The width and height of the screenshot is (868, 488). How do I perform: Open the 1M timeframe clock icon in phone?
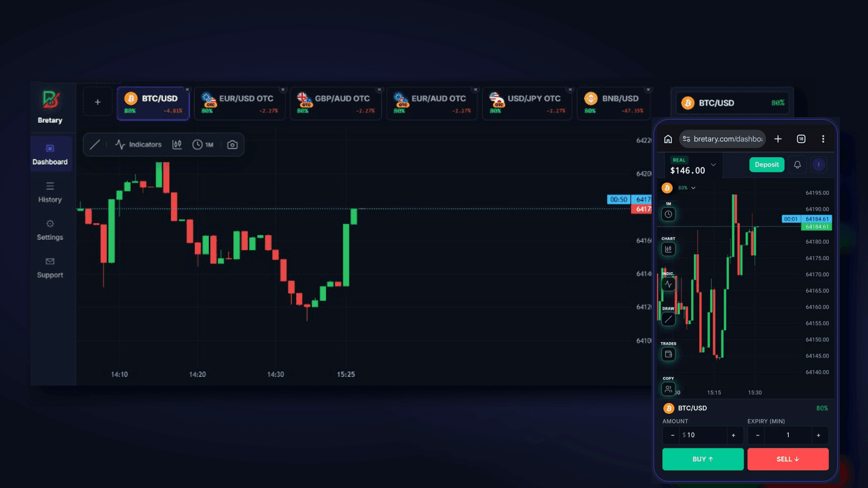pos(668,214)
